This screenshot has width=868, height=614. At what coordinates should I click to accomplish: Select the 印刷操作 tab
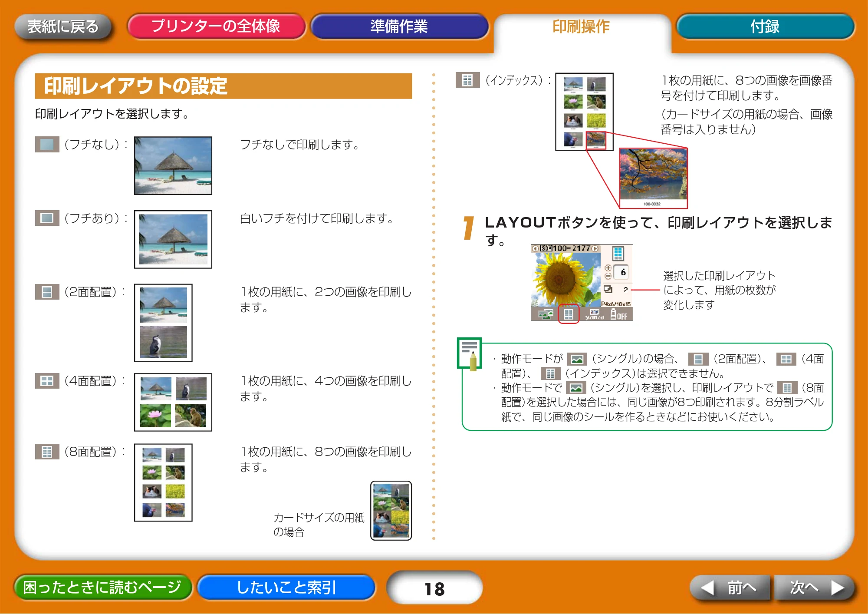click(582, 27)
